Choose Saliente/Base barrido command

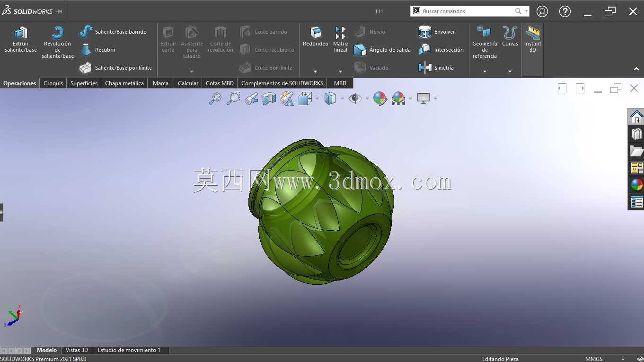coord(113,32)
